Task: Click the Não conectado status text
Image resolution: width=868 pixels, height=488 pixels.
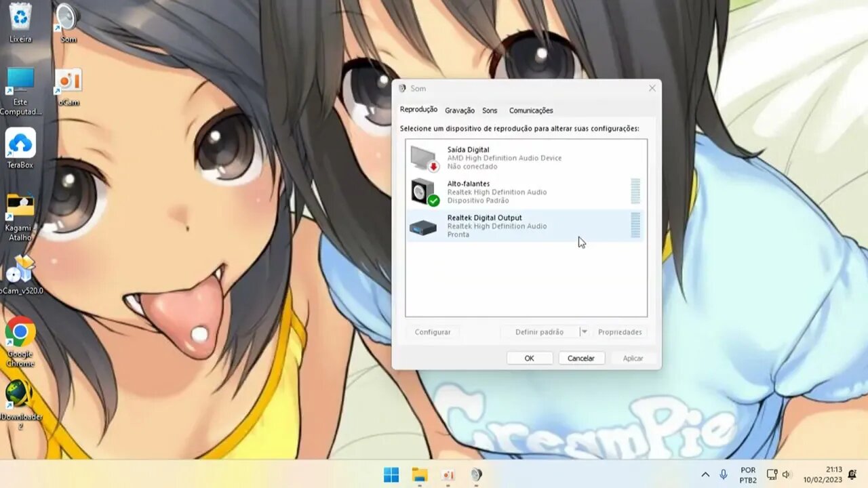Action: [x=472, y=167]
